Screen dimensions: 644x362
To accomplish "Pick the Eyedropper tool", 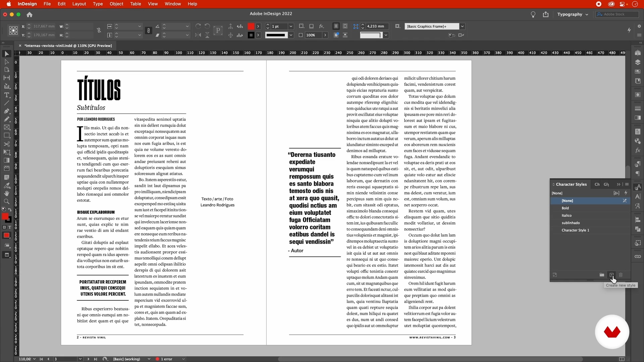I will click(x=7, y=185).
